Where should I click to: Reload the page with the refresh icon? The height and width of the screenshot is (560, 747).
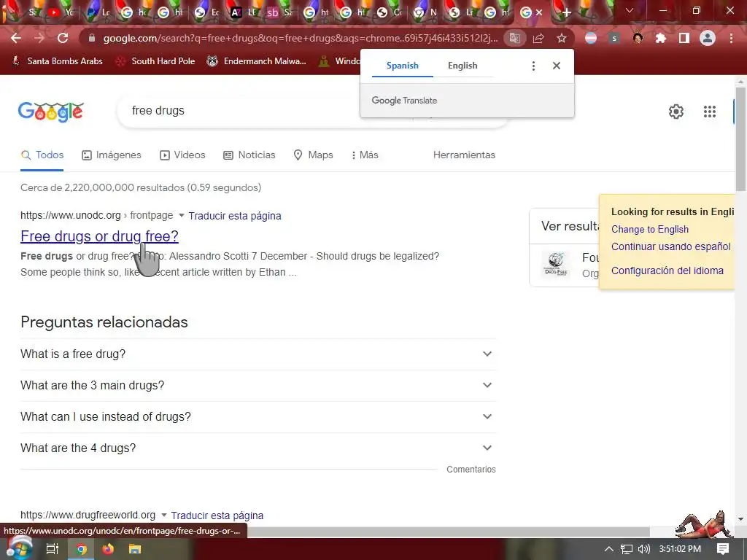click(63, 38)
